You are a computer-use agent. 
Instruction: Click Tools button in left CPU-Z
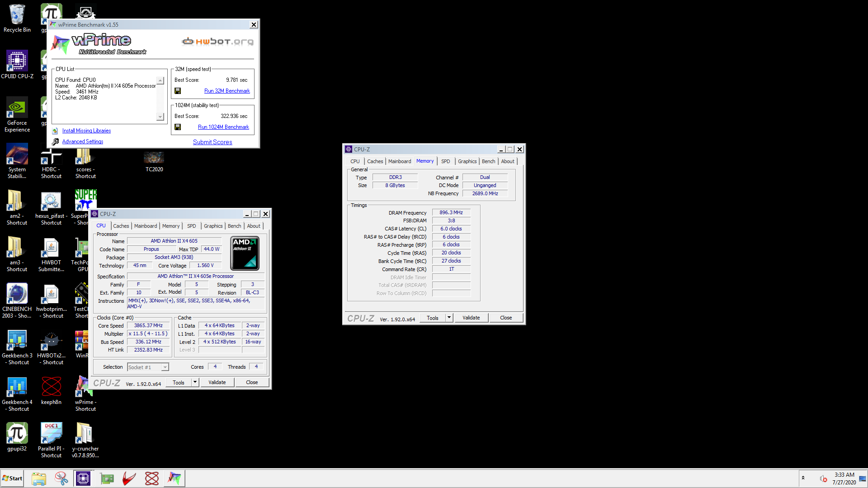point(179,382)
